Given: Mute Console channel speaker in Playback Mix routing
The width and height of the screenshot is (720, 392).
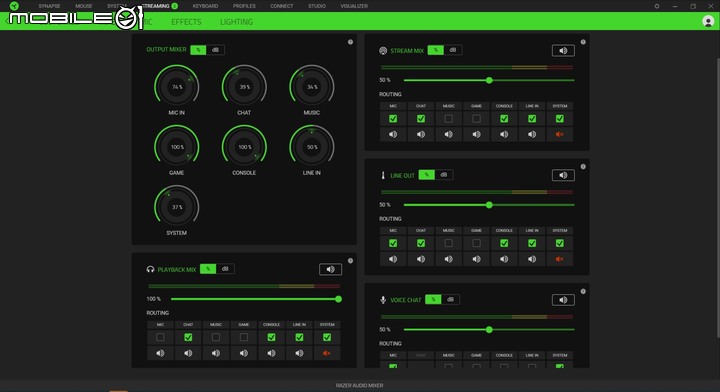Looking at the screenshot, I should (x=271, y=353).
